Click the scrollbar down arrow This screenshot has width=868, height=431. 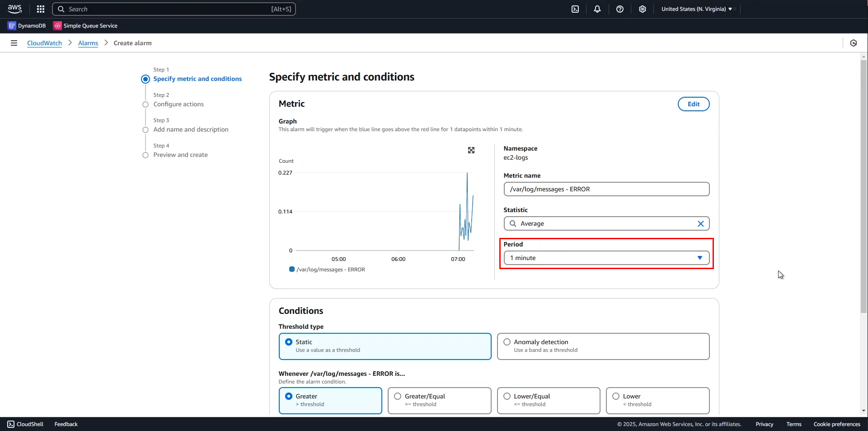point(863,411)
